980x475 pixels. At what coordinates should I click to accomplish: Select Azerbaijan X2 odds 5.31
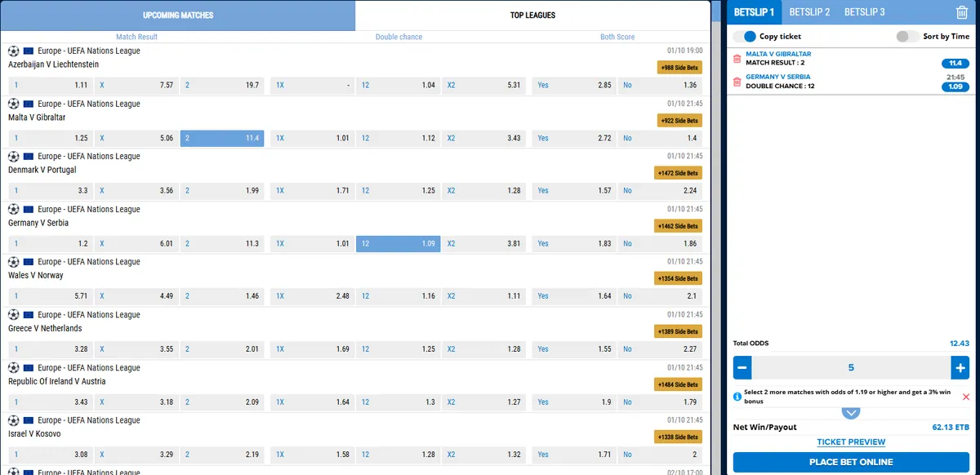483,85
